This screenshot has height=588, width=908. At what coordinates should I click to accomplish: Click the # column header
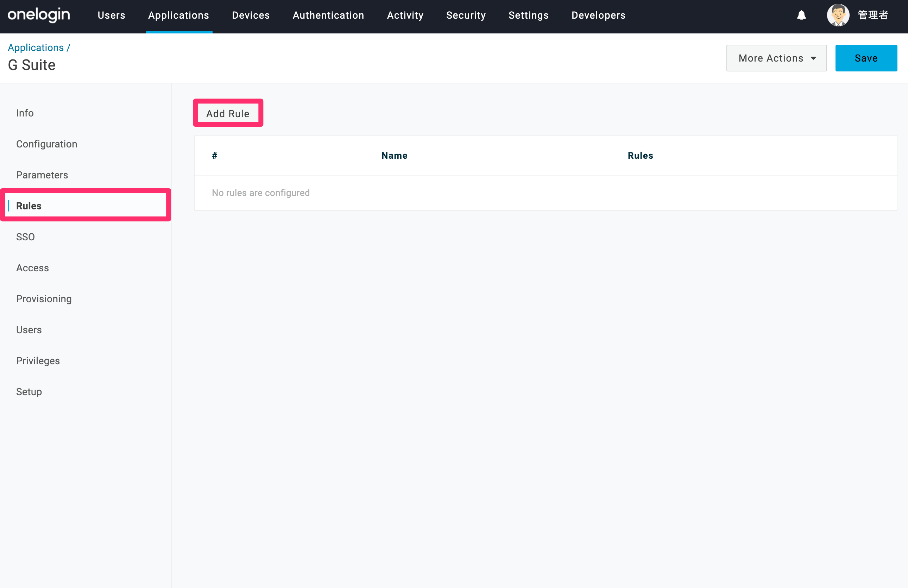click(x=214, y=155)
